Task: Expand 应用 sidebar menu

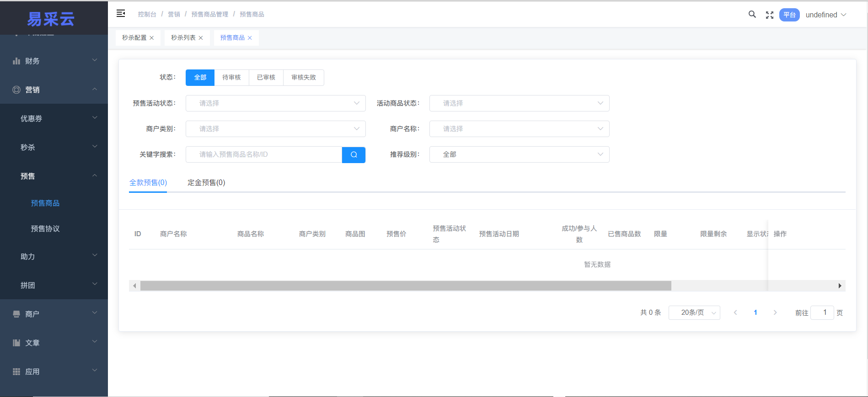Action: pos(95,371)
